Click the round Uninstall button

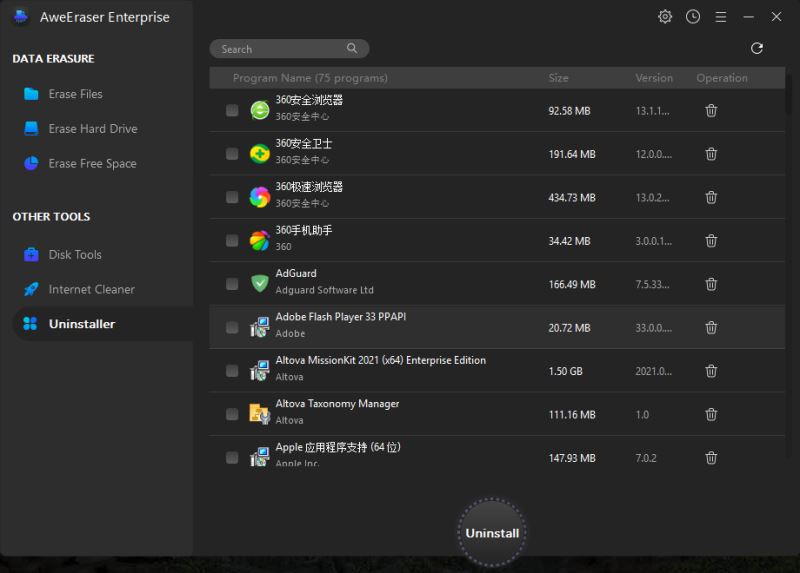coord(492,533)
